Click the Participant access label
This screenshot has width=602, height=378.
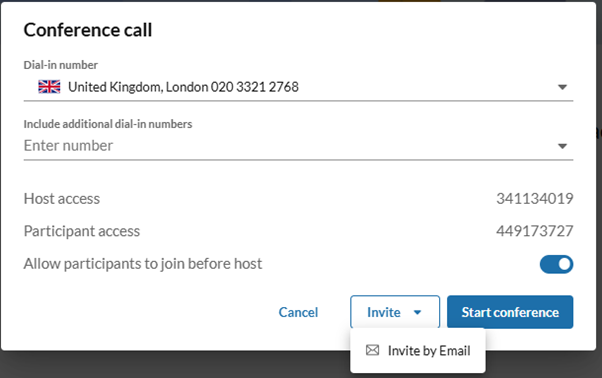coord(82,231)
